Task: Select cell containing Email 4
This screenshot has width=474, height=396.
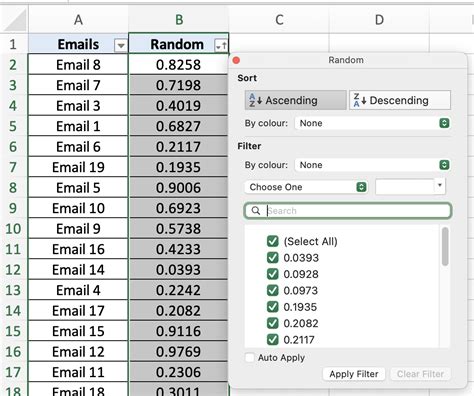Action: coord(78,290)
